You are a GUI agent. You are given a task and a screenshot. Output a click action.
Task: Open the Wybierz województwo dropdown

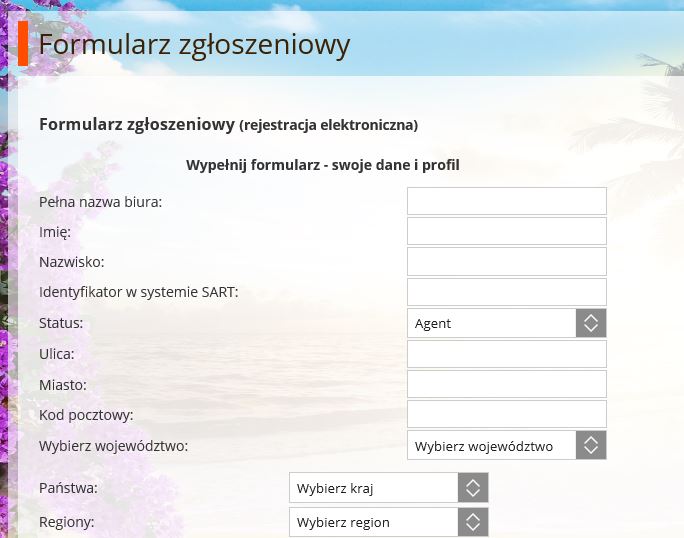coord(506,445)
